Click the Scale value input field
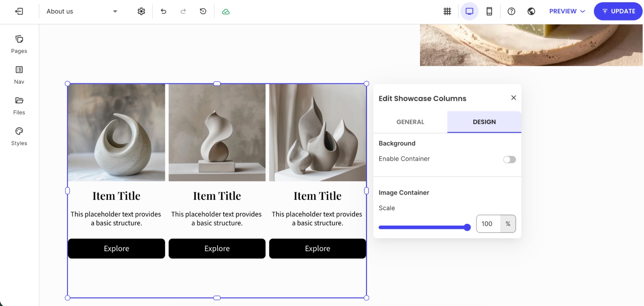The width and height of the screenshot is (644, 306). tap(488, 224)
